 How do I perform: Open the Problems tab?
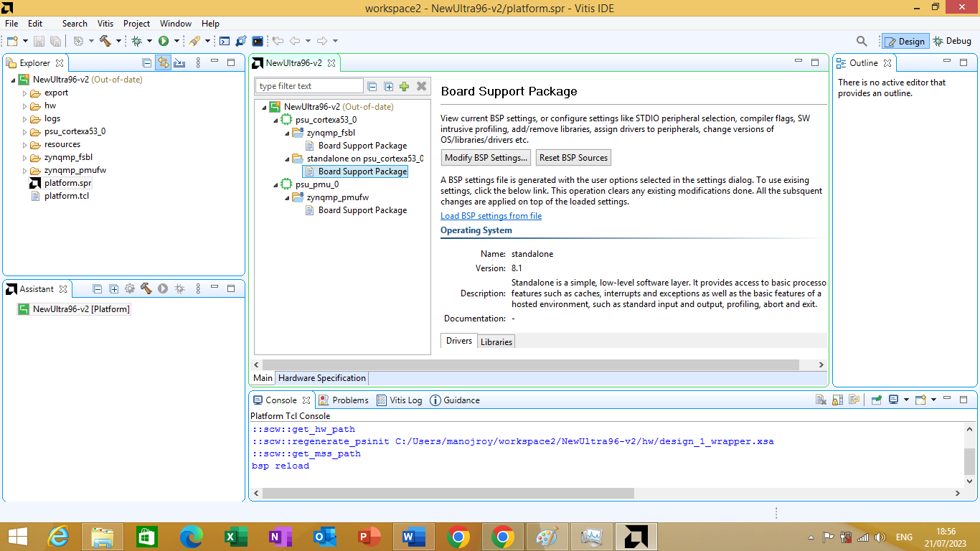pos(344,400)
